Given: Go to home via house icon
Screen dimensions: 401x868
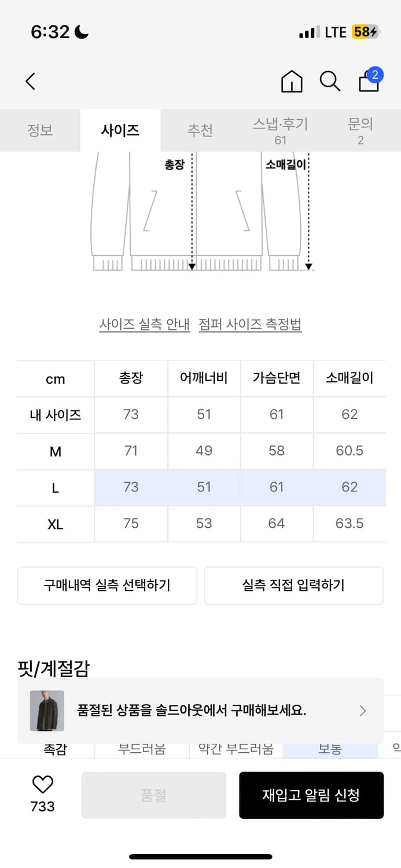Looking at the screenshot, I should 292,82.
